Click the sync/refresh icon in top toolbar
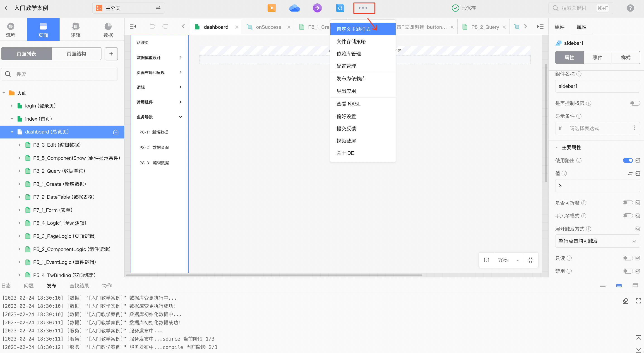The image size is (644, 353). 340,8
